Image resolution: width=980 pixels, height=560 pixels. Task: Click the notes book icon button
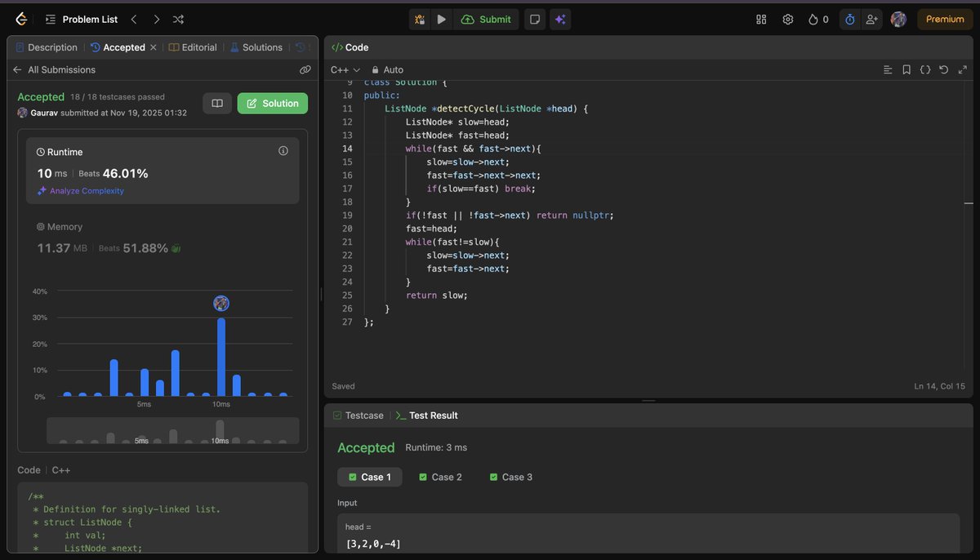217,104
